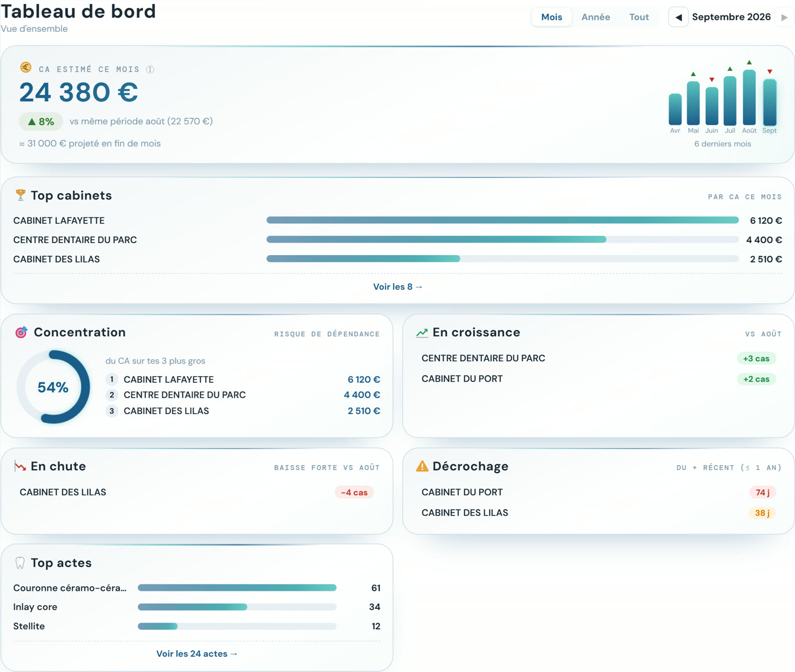Click the green 8% increase badge
795x672 pixels.
[x=41, y=122]
